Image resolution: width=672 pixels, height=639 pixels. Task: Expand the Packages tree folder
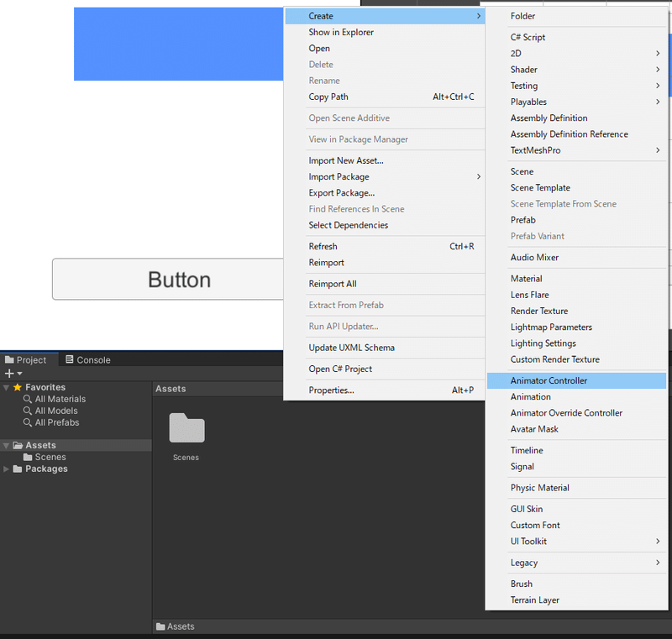[x=6, y=469]
